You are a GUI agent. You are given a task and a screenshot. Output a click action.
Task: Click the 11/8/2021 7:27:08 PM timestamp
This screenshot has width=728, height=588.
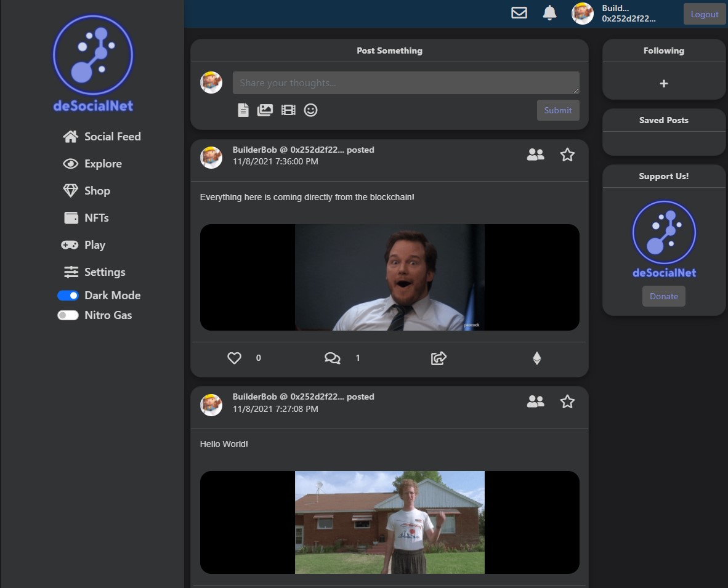(x=275, y=409)
